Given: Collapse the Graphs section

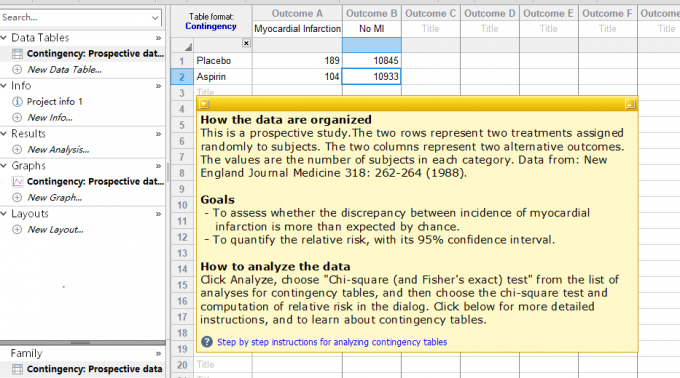Looking at the screenshot, I should pos(4,166).
